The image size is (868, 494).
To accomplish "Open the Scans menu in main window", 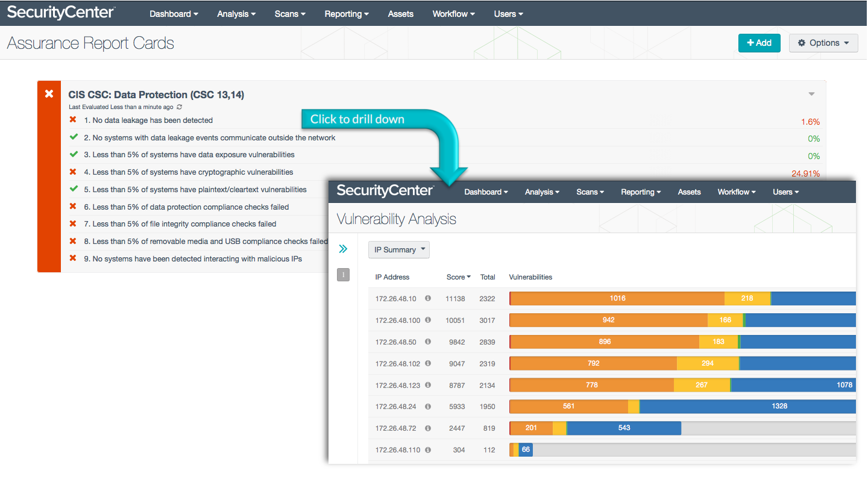I will point(290,14).
